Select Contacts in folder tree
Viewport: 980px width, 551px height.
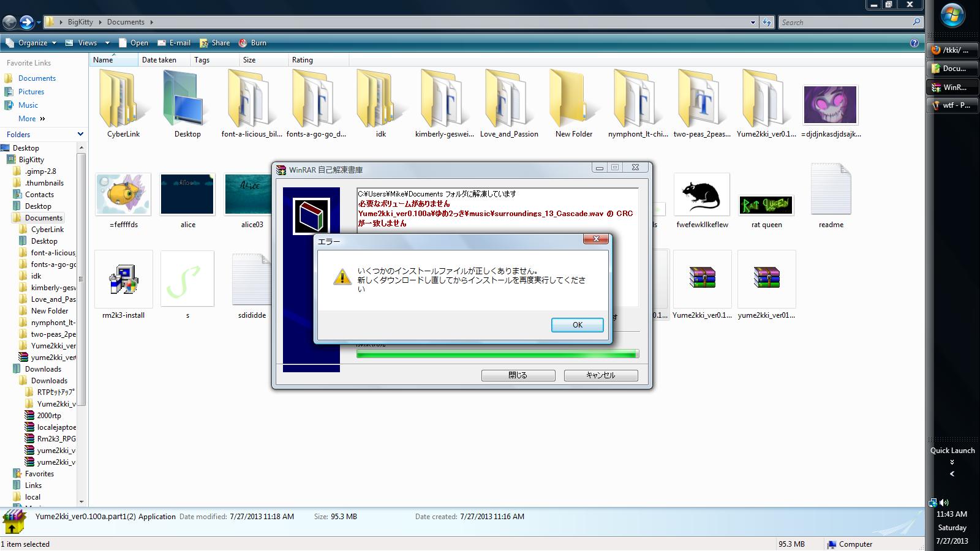click(39, 195)
